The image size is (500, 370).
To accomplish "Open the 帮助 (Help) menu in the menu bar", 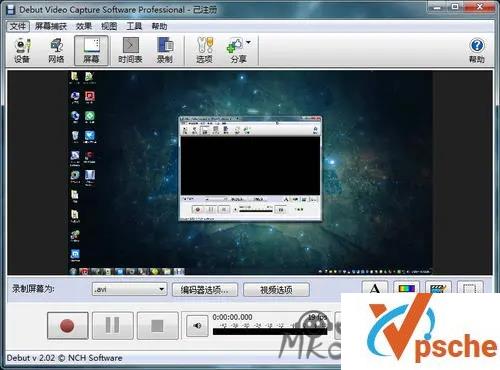I will (159, 26).
